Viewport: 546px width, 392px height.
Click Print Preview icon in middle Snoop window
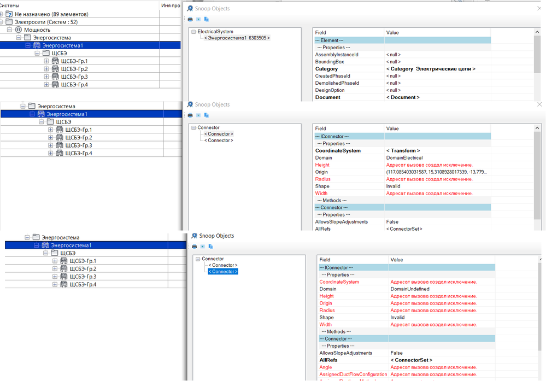coord(198,115)
